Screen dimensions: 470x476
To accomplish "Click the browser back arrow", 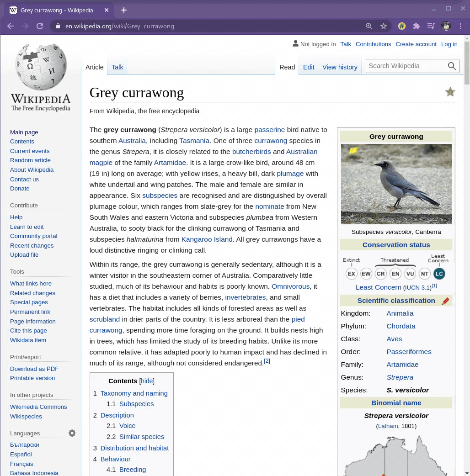I will pos(11,26).
